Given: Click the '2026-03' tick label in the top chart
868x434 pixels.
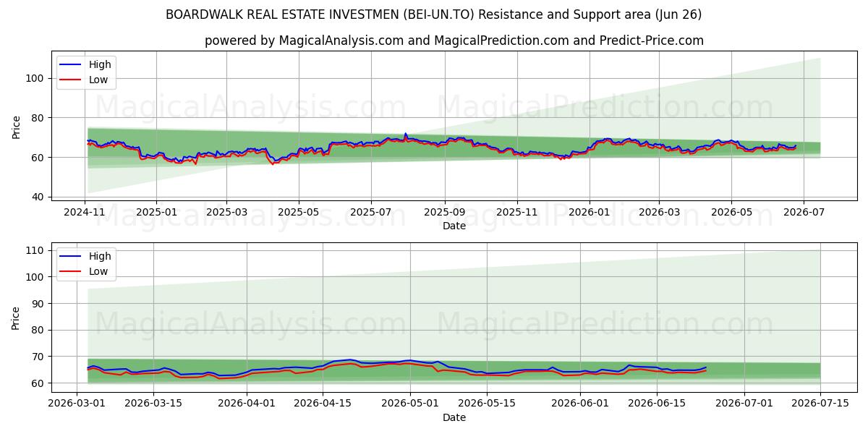Looking at the screenshot, I should [658, 212].
